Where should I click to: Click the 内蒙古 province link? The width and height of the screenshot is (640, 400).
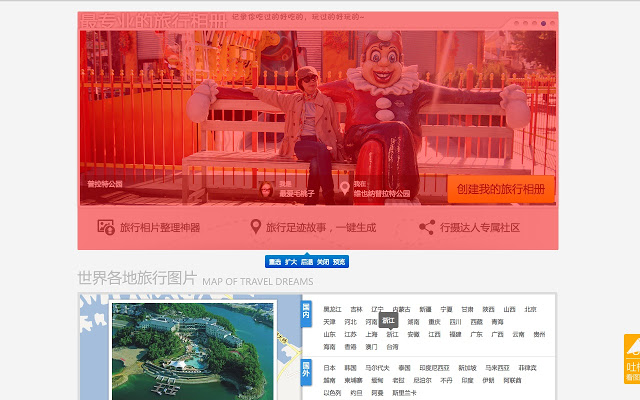coord(401,309)
